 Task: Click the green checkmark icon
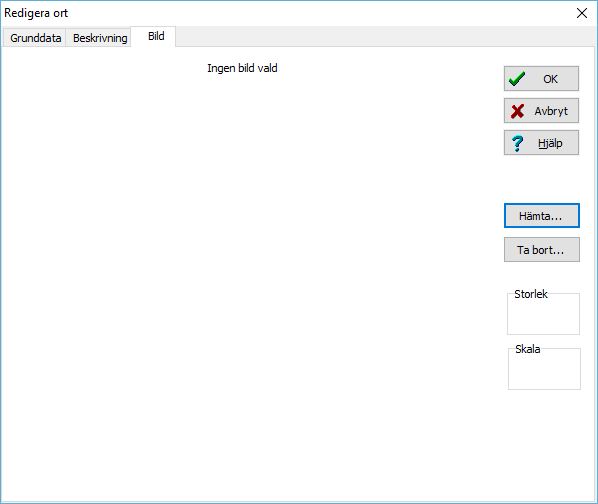point(517,79)
